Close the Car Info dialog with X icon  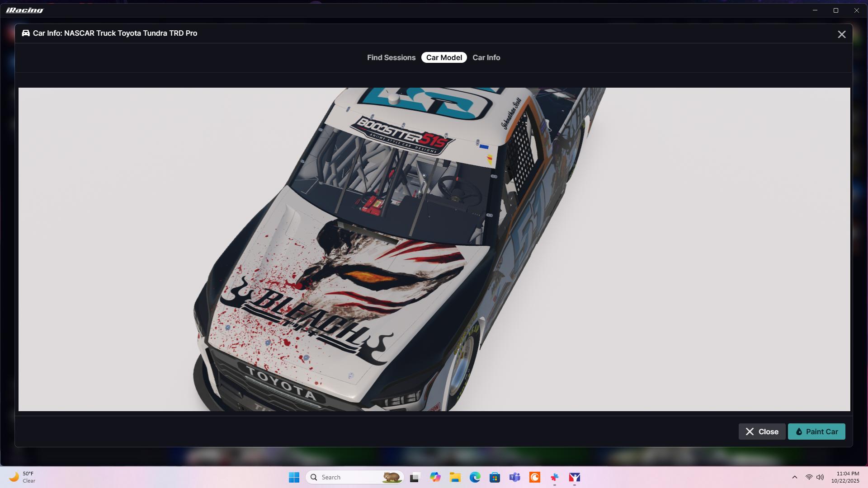pyautogui.click(x=841, y=34)
